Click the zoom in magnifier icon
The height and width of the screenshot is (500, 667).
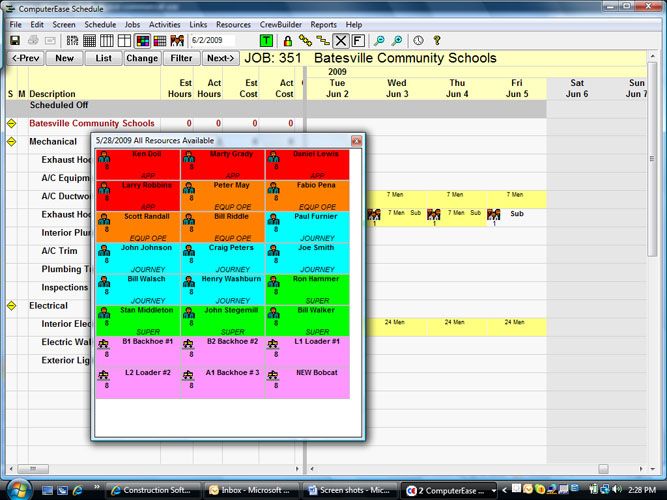(396, 40)
